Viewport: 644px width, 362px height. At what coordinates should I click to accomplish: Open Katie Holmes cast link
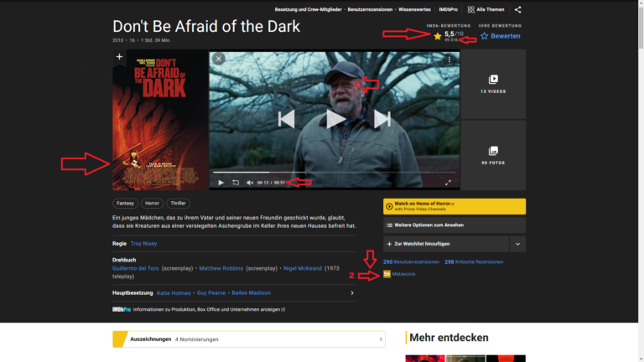[174, 293]
